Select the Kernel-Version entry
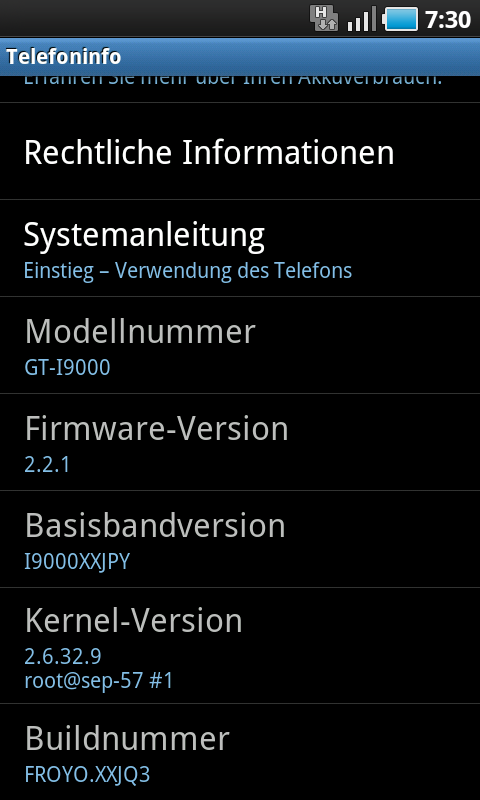This screenshot has height=800, width=480. 240,645
